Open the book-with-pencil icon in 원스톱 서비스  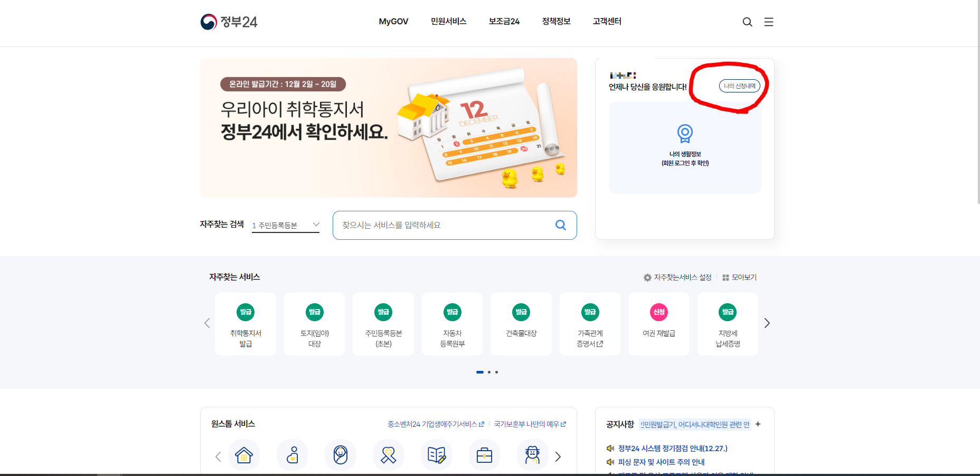point(437,455)
